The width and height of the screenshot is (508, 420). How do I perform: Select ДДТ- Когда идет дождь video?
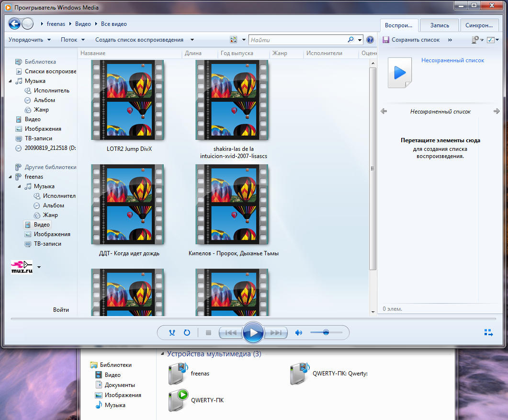(x=128, y=204)
